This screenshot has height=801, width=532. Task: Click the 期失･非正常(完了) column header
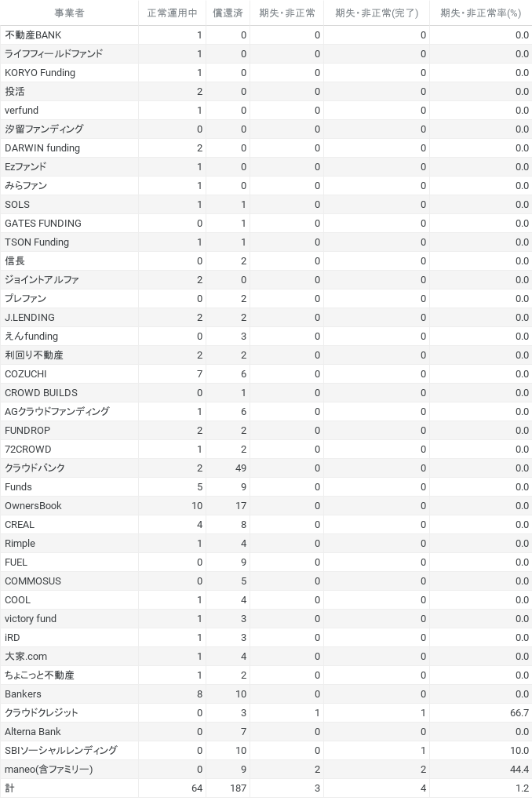click(x=377, y=13)
